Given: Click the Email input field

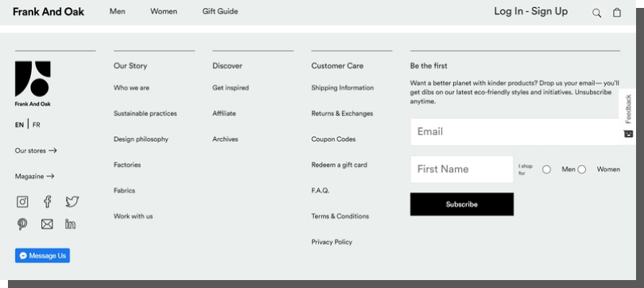Looking at the screenshot, I should tap(515, 132).
